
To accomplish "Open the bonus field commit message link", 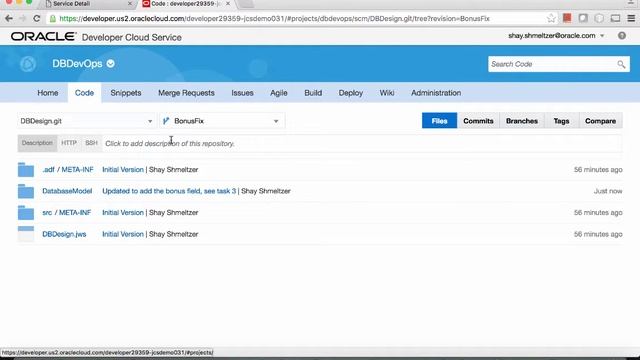I will point(169,191).
